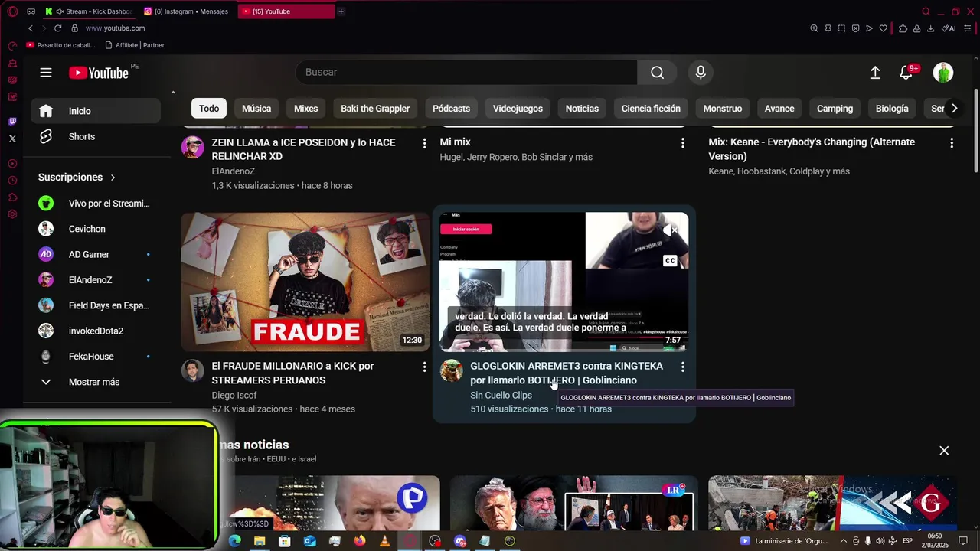Image resolution: width=980 pixels, height=551 pixels.
Task: Click browser zoom magnifier icon
Action: [814, 28]
